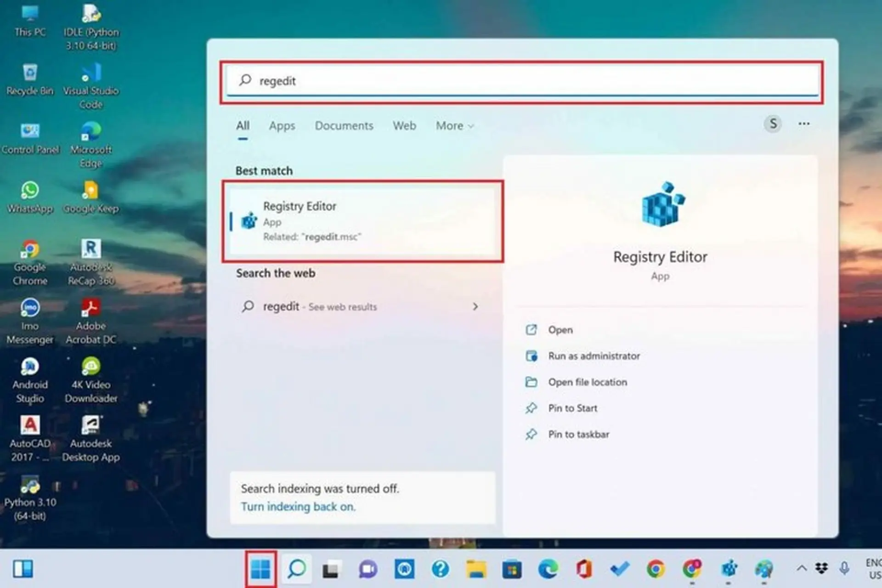This screenshot has width=882, height=588.
Task: Open Task View on the taskbar
Action: pyautogui.click(x=331, y=570)
